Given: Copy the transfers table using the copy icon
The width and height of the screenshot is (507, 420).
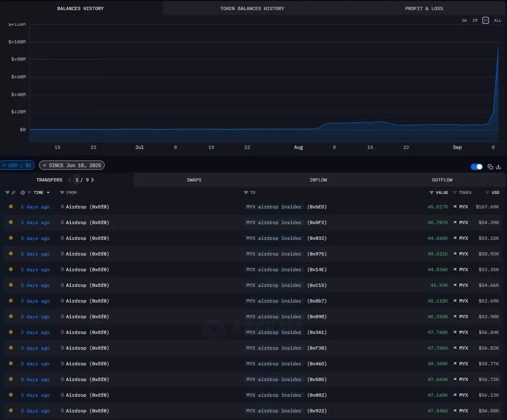Looking at the screenshot, I should tap(491, 167).
